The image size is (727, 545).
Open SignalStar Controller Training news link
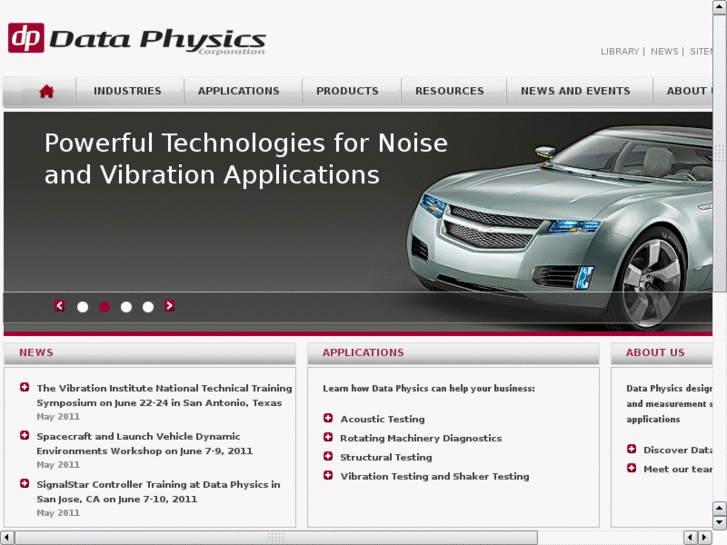(x=159, y=492)
